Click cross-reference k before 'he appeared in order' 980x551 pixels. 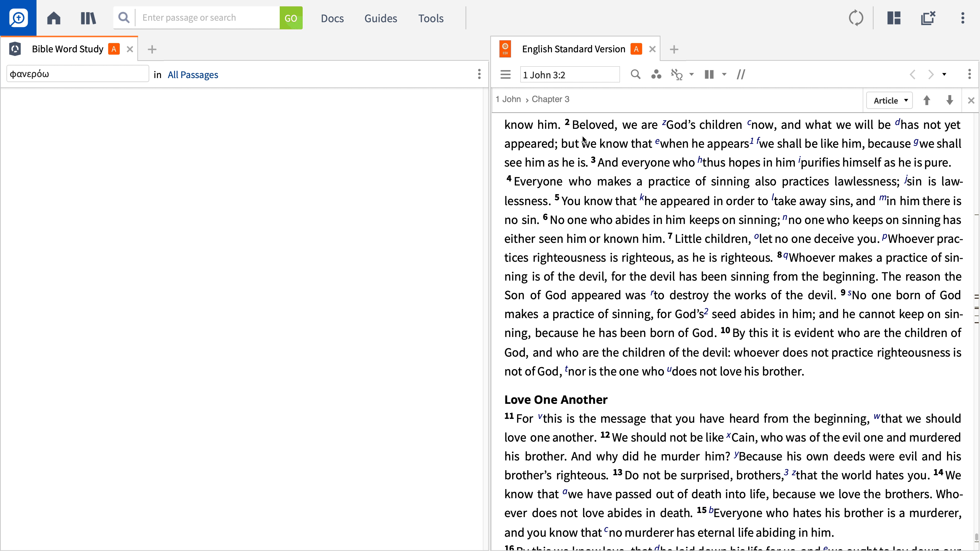coord(642,197)
